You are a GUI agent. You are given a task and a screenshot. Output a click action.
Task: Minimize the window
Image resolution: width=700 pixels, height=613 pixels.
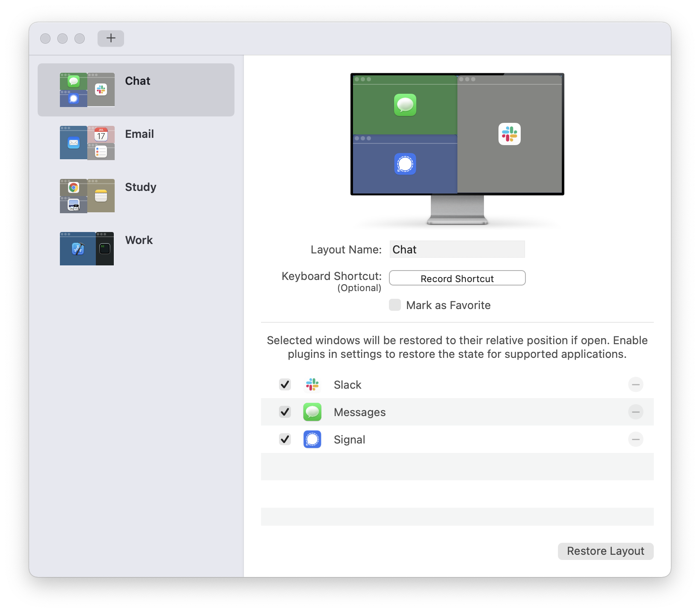coord(62,39)
